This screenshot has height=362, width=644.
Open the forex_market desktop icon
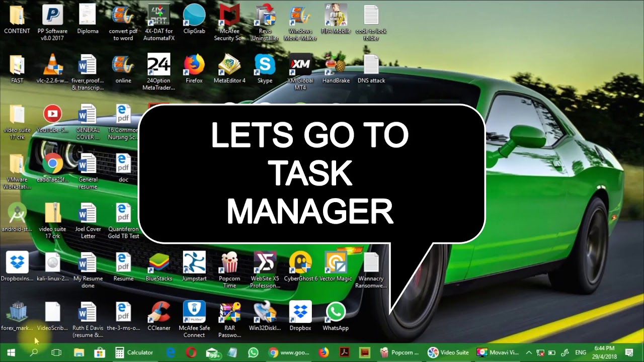[x=17, y=316]
